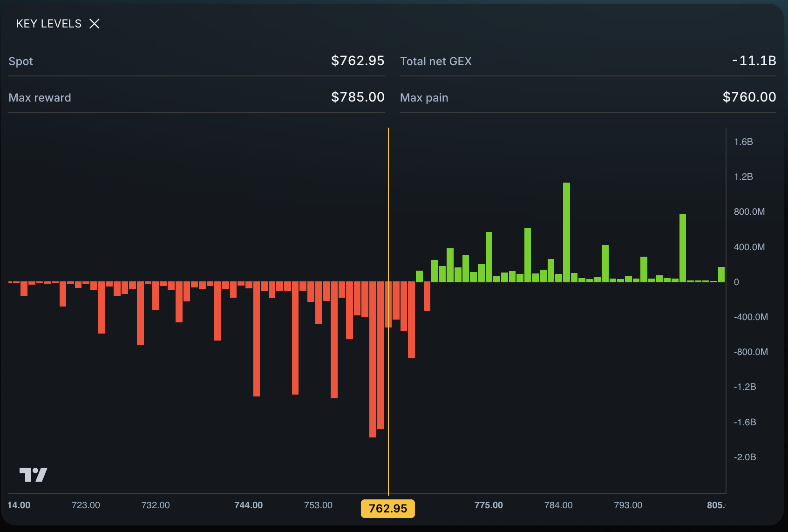Close the Key Levels panel
The height and width of the screenshot is (532, 788).
(x=95, y=24)
